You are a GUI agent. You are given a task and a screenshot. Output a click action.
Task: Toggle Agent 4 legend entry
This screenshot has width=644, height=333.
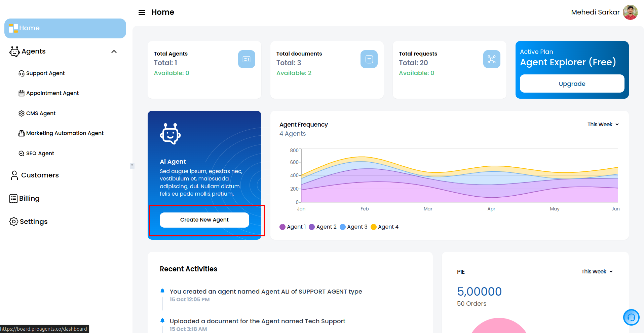(384, 227)
